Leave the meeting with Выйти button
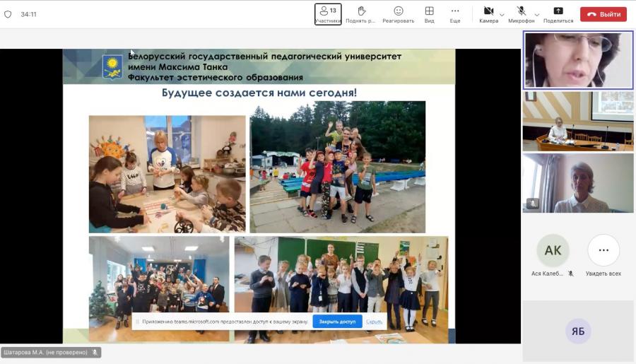Image resolution: width=636 pixels, height=364 pixels. pyautogui.click(x=603, y=14)
